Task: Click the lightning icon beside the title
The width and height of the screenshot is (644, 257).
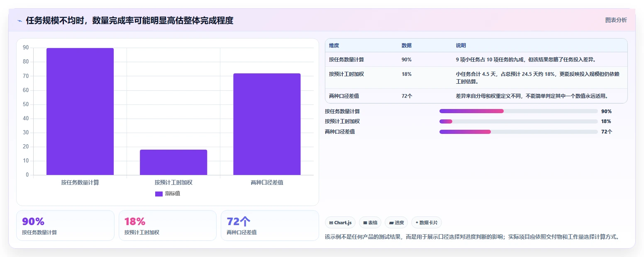Action: (20, 21)
